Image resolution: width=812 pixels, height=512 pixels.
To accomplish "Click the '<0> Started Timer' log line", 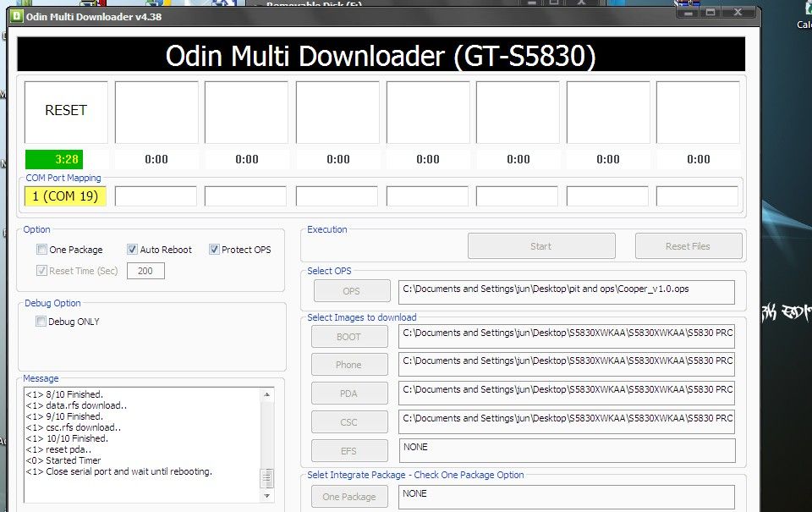I will pos(63,460).
